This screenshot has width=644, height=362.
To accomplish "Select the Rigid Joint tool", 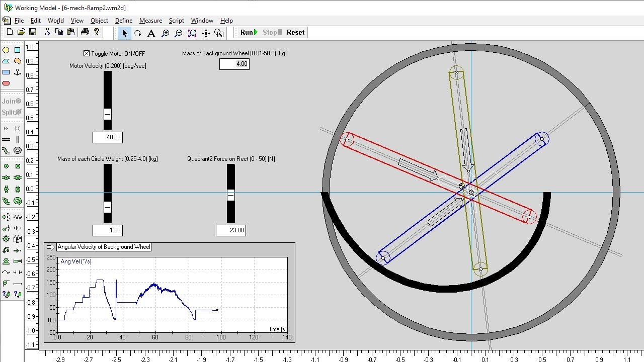I will pos(18,166).
